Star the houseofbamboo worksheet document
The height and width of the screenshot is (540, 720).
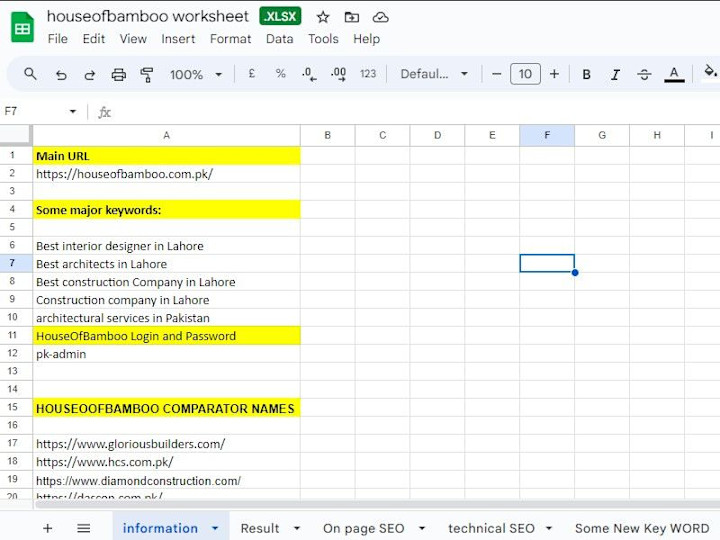point(323,17)
